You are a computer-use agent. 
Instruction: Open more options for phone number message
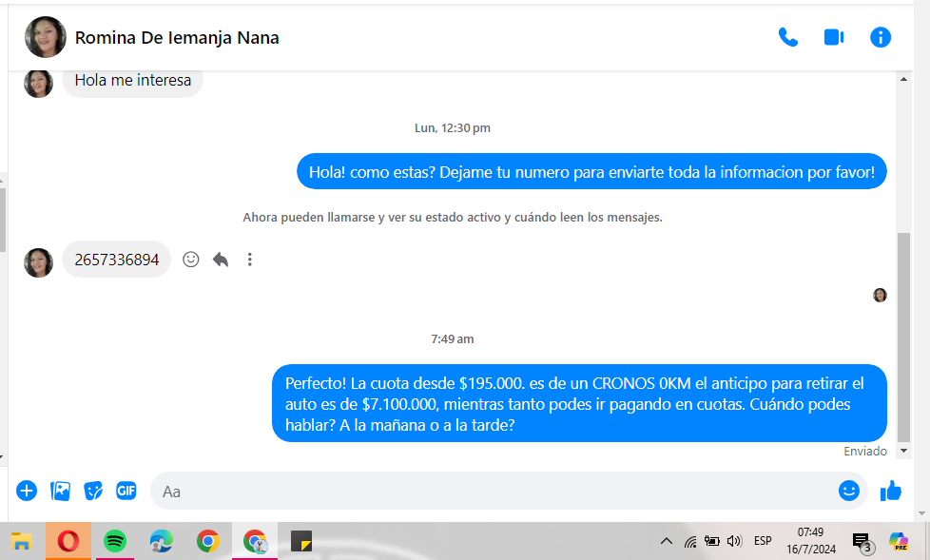[250, 259]
